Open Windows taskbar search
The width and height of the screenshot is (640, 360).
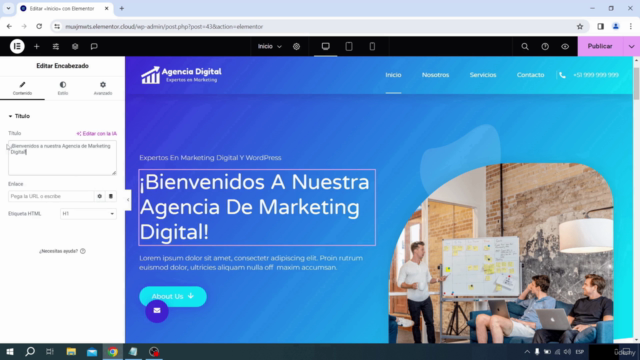[30, 352]
